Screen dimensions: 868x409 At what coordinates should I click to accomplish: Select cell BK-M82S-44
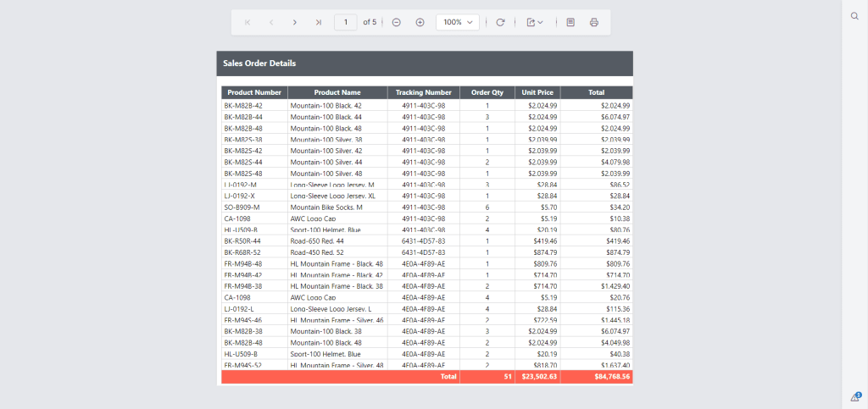point(254,162)
